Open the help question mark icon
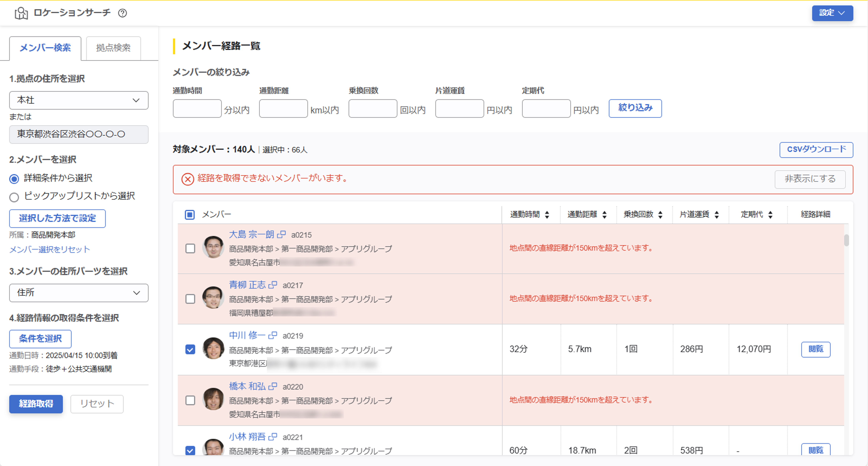868x466 pixels. point(123,13)
